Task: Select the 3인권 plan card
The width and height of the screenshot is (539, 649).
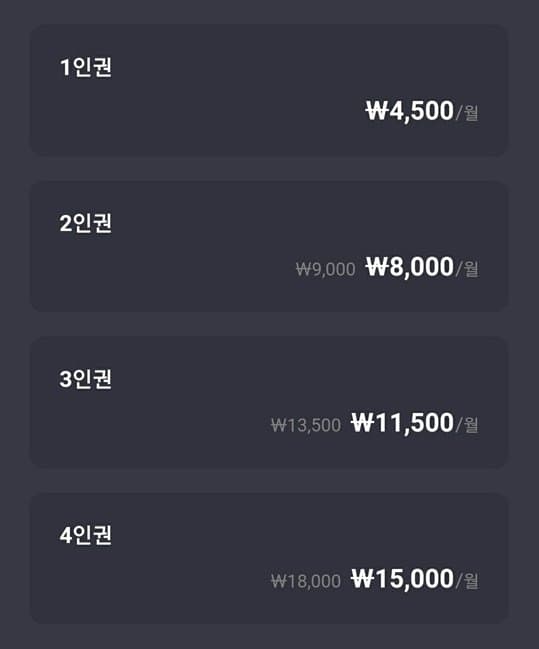Action: pos(269,402)
